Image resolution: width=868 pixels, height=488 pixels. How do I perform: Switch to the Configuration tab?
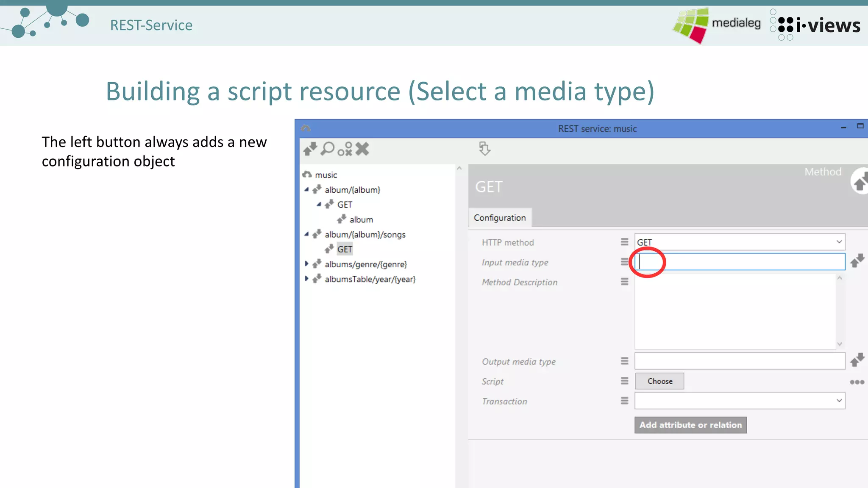click(x=500, y=218)
